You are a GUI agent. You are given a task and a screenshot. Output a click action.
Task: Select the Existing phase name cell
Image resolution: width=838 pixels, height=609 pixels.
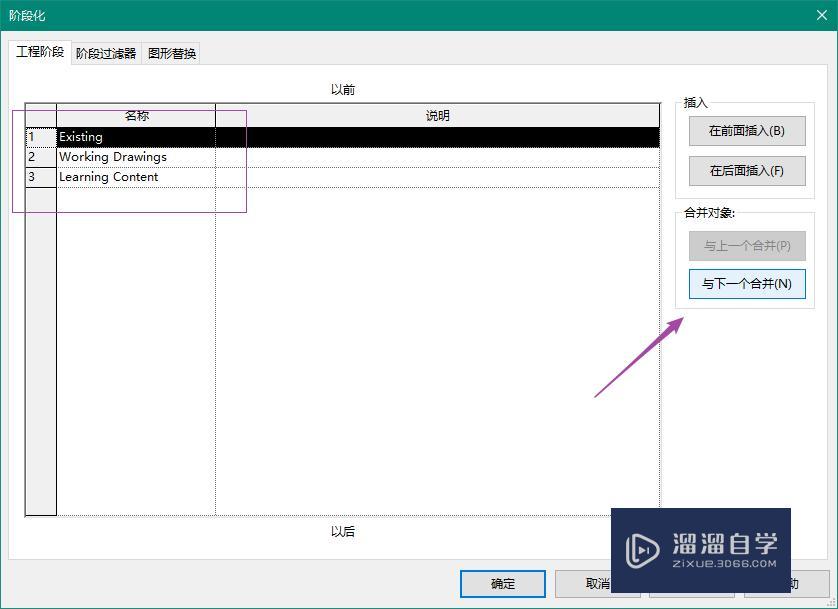coord(136,137)
